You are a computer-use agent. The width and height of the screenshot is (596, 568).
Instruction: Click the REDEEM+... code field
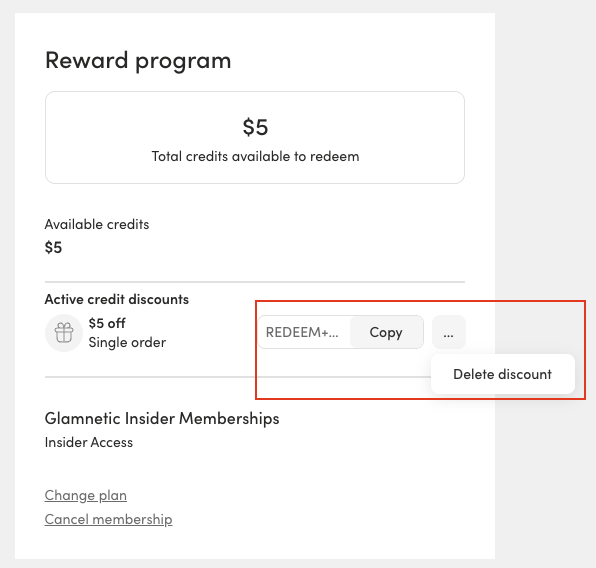304,332
